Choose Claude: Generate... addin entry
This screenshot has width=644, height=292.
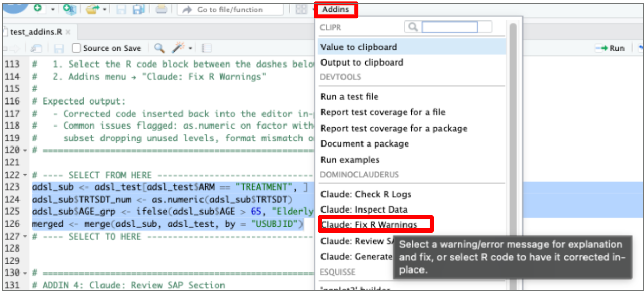pos(357,257)
